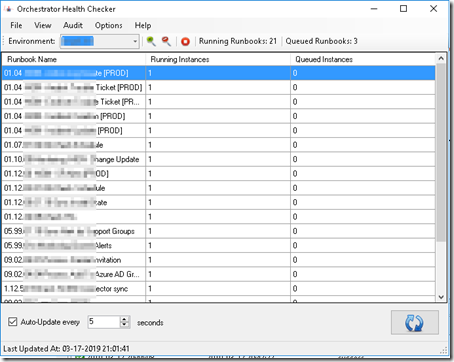Image resolution: width=454 pixels, height=362 pixels.
Task: Sort by Runbook Name column header
Action: pos(74,59)
